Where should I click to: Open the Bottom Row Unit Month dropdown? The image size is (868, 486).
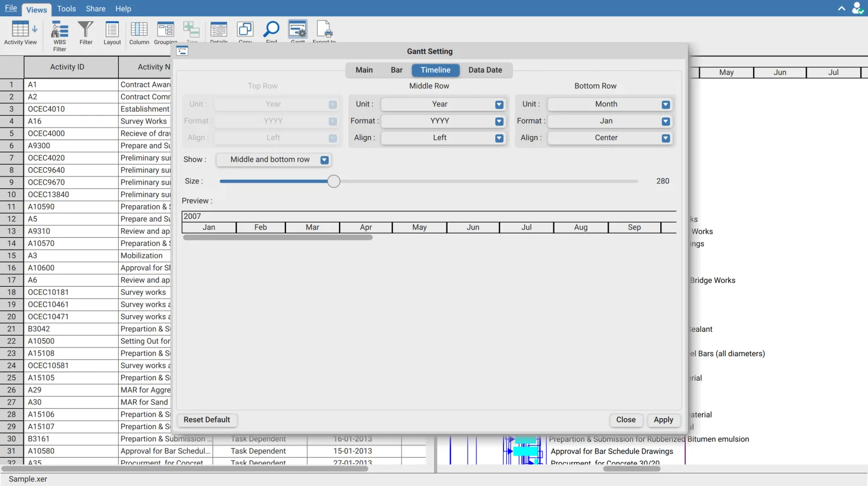pos(610,104)
